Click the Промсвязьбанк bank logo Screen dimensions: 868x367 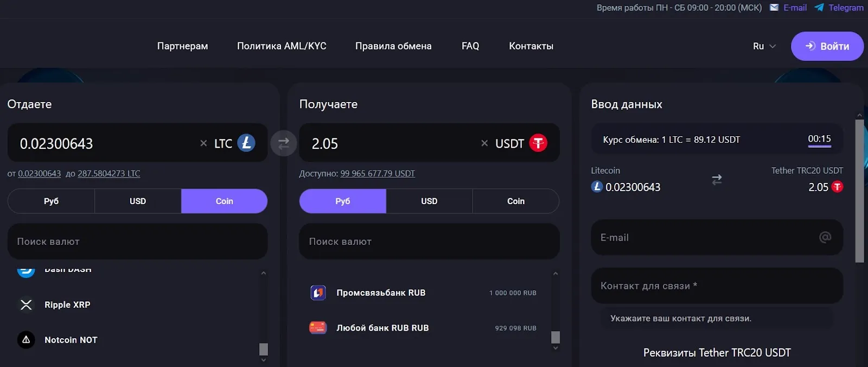[318, 293]
